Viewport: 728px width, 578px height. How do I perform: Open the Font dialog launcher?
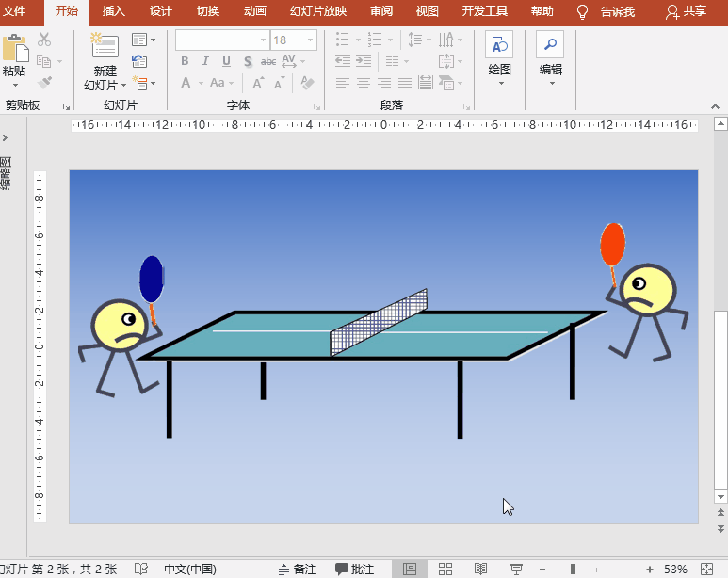point(316,106)
